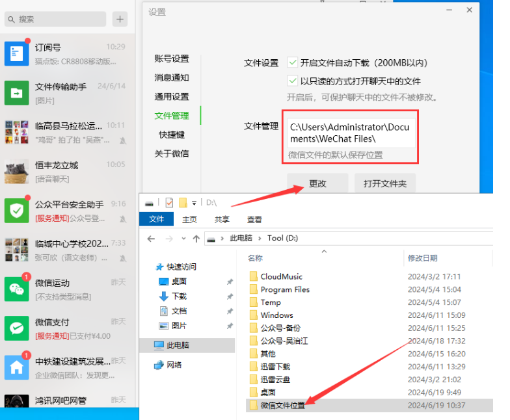The image size is (510, 420).
Task: Open the recent locations dropdown chevron
Action: click(x=183, y=239)
